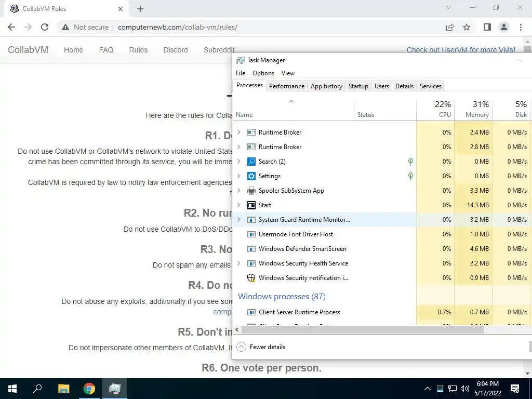Bookmark this page with the star icon
Viewport: 532px width, 399px height.
click(x=467, y=27)
